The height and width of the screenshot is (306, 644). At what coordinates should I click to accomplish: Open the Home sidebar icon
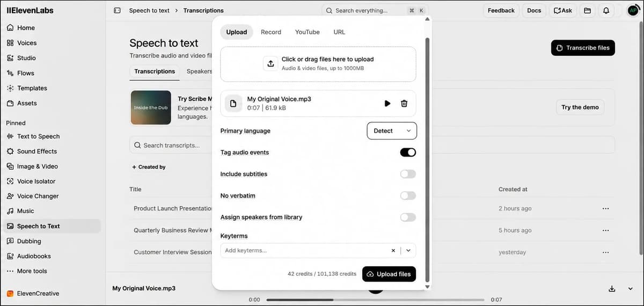point(10,28)
